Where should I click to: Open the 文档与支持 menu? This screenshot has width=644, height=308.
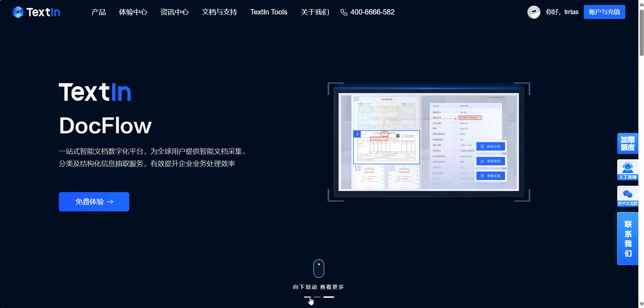tap(219, 12)
